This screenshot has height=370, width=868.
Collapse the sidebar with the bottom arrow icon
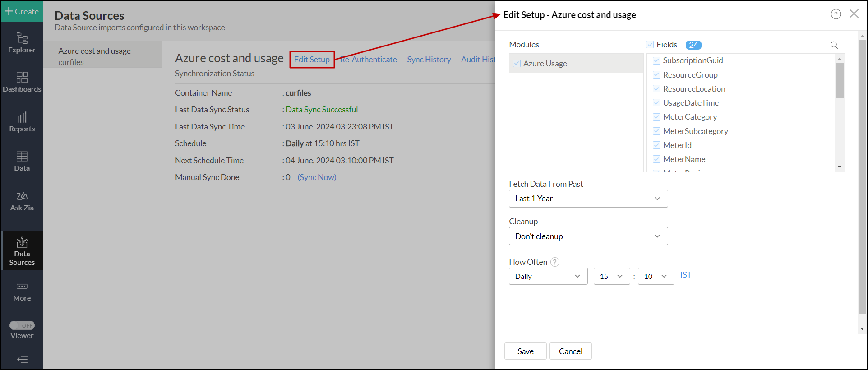click(x=22, y=359)
